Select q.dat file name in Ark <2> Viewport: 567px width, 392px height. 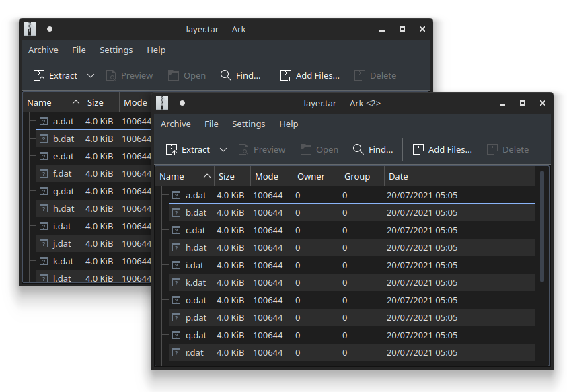pos(196,336)
